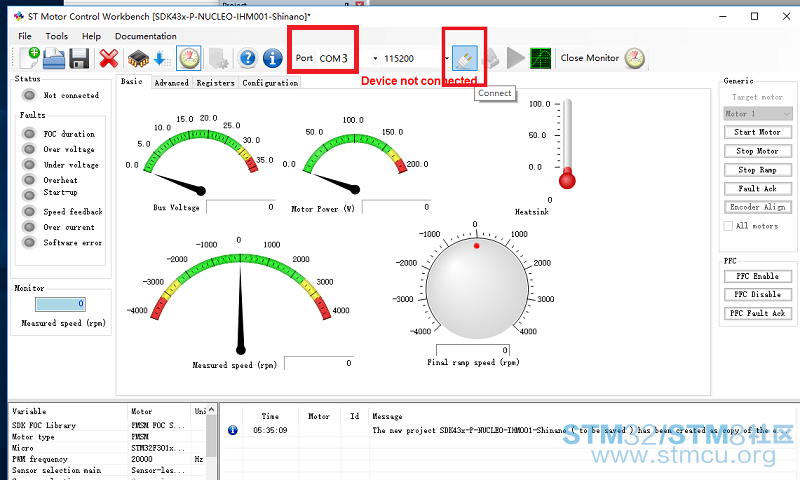This screenshot has width=800, height=480.
Task: Click the app logo in title bar
Action: pos(19,16)
